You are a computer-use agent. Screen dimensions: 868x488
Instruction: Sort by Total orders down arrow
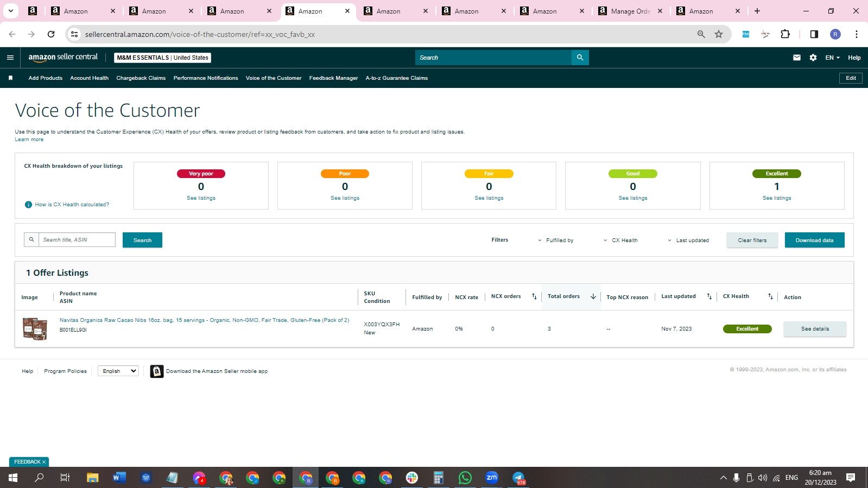point(593,296)
